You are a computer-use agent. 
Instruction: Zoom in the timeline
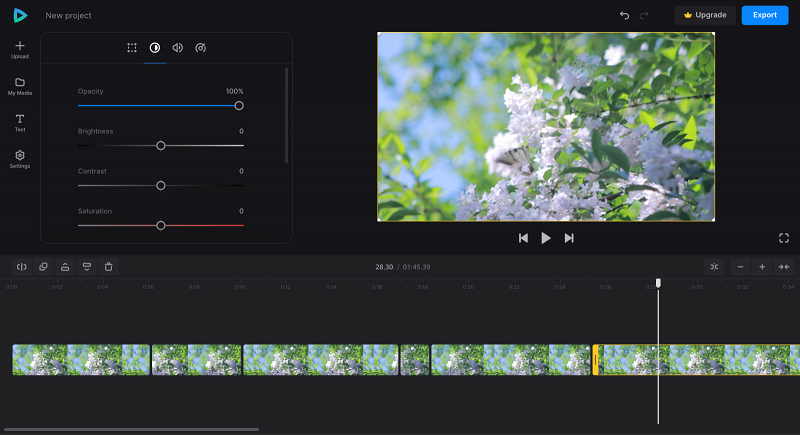point(762,267)
